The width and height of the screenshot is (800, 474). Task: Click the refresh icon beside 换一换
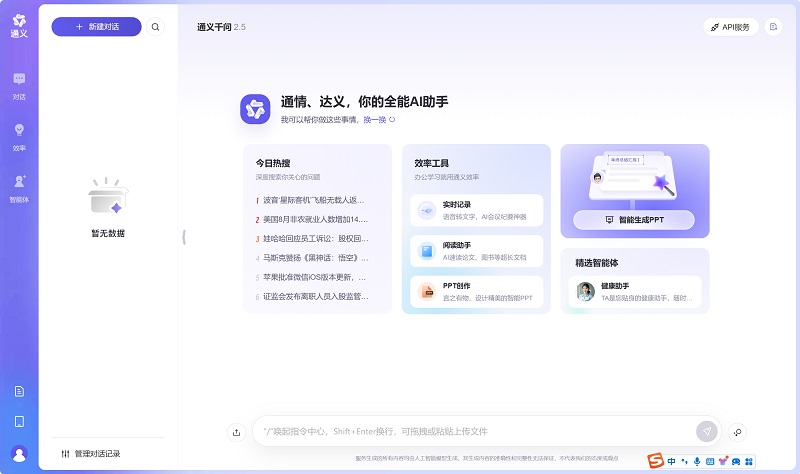[392, 119]
